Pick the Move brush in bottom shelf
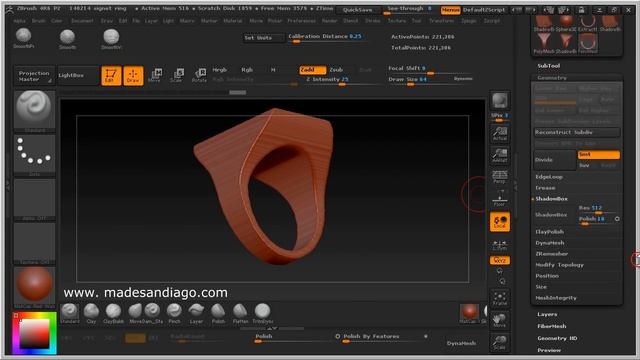The height and width of the screenshot is (360, 640). tap(135, 313)
